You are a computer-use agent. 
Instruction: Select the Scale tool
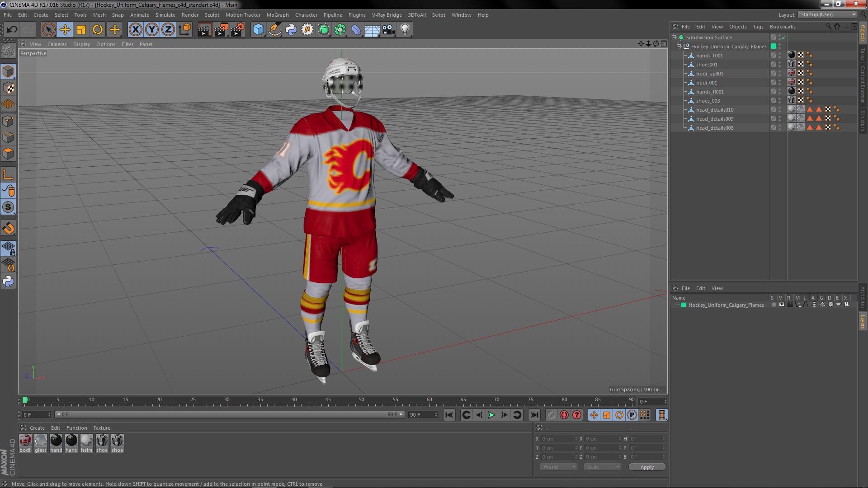(81, 30)
